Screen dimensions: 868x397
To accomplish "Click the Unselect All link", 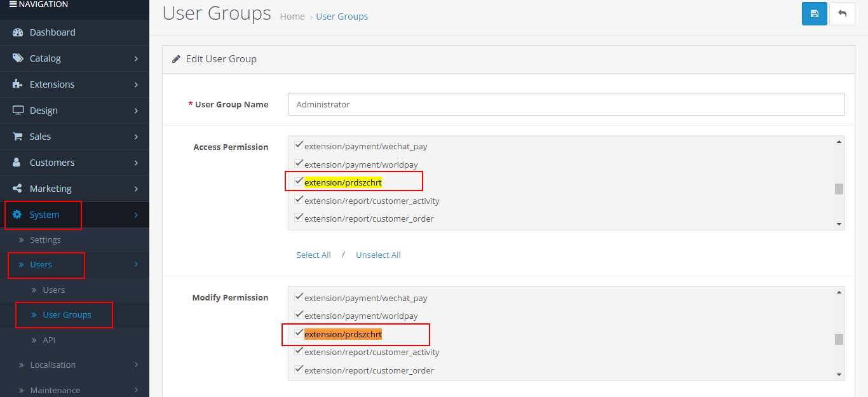I will pyautogui.click(x=378, y=255).
